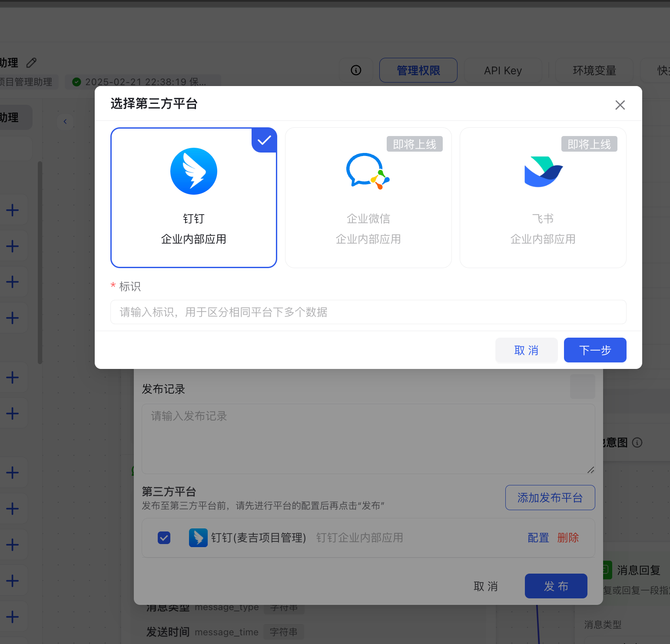Open 管理权限 in the top bar
The height and width of the screenshot is (644, 670).
418,70
